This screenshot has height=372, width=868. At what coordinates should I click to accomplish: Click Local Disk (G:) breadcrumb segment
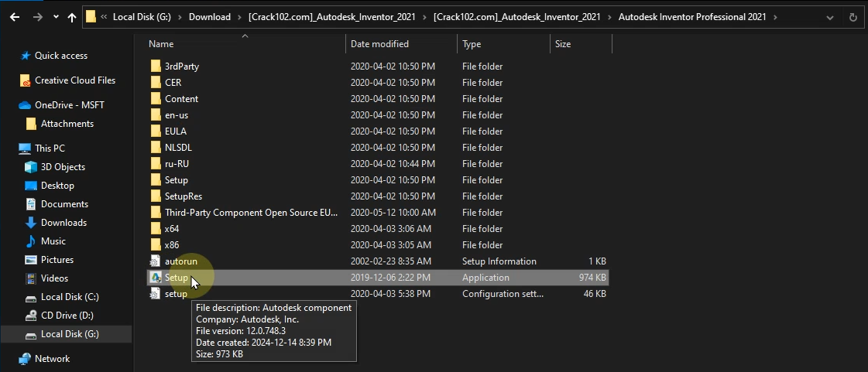click(x=146, y=16)
